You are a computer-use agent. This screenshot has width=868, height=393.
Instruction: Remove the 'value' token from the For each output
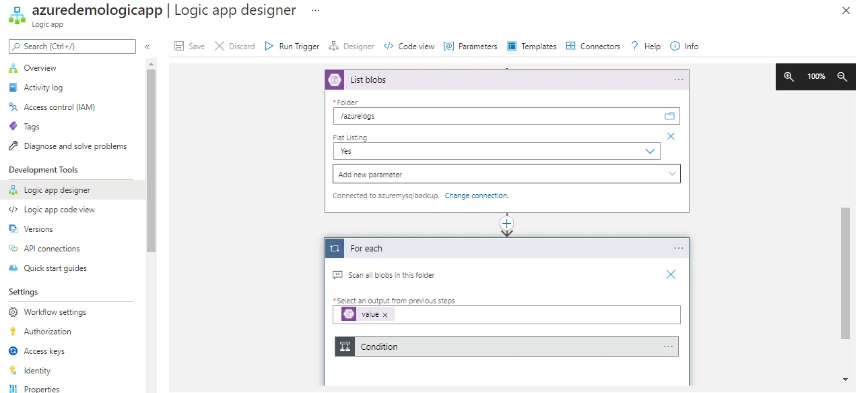coord(385,313)
